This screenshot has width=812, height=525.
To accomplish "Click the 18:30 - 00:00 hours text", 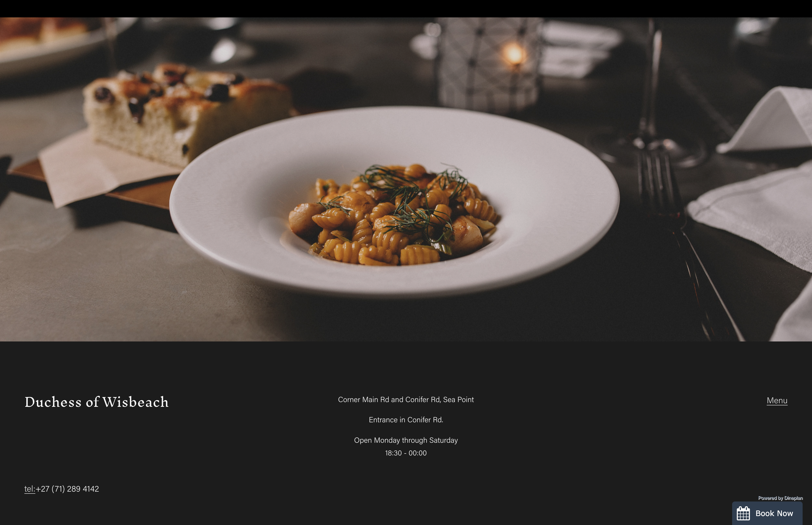I will coord(406,453).
